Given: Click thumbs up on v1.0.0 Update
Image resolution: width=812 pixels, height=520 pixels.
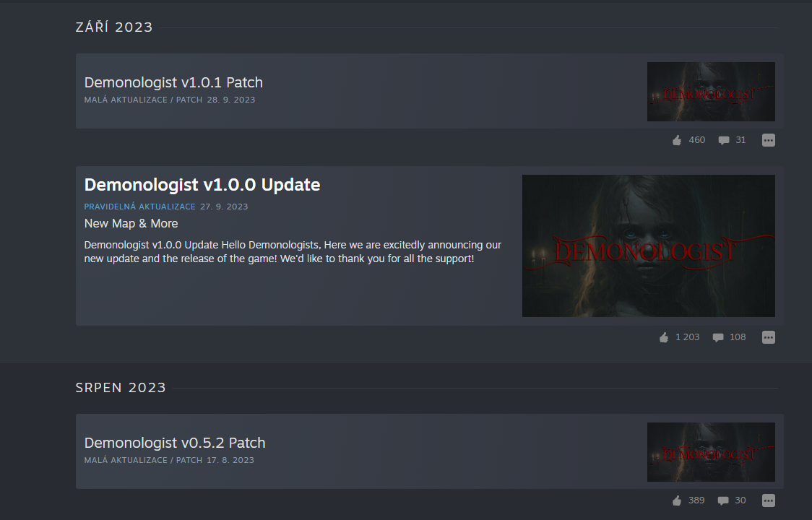Looking at the screenshot, I should point(664,337).
